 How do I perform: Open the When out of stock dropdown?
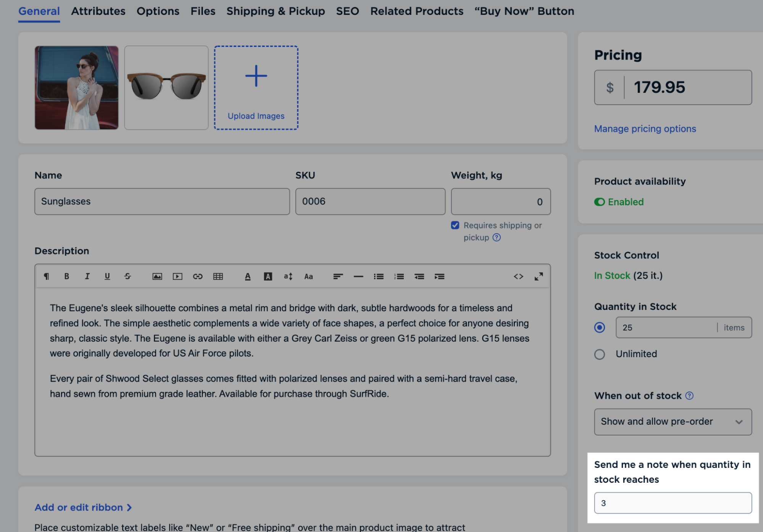click(673, 422)
